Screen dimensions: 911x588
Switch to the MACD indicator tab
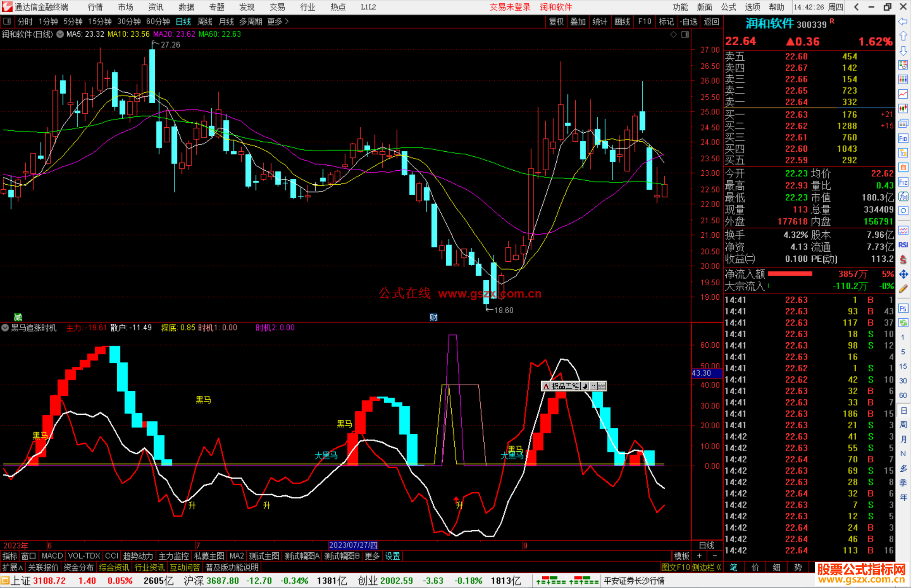click(x=52, y=556)
